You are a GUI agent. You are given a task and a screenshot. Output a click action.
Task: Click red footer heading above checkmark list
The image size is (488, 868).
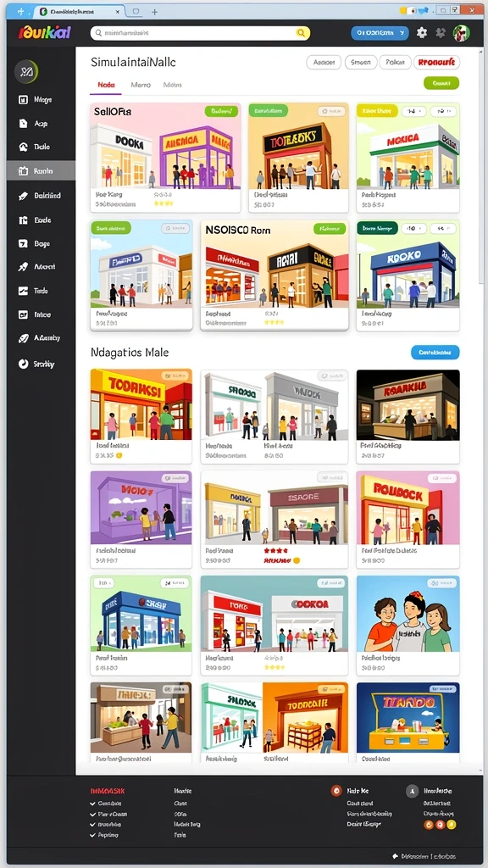click(x=108, y=792)
